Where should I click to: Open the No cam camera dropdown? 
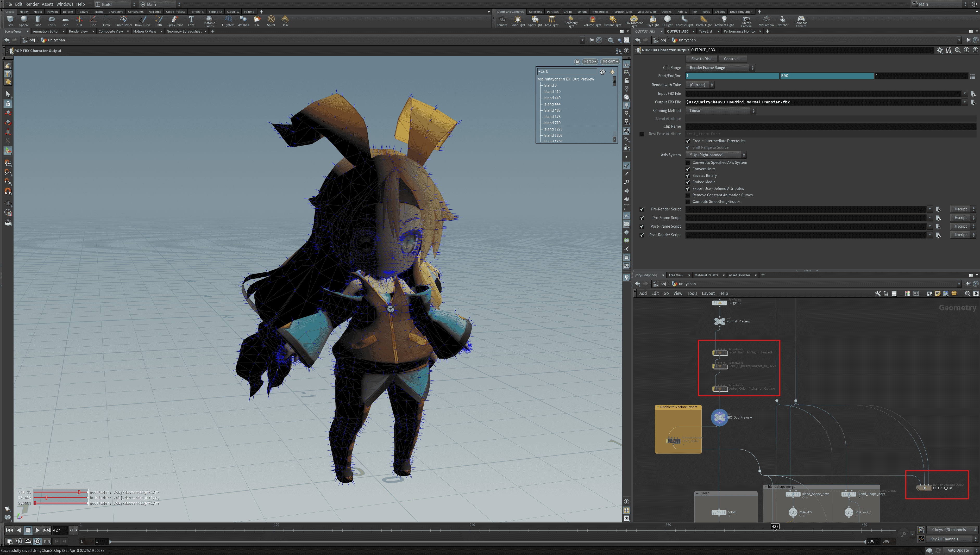tap(610, 61)
